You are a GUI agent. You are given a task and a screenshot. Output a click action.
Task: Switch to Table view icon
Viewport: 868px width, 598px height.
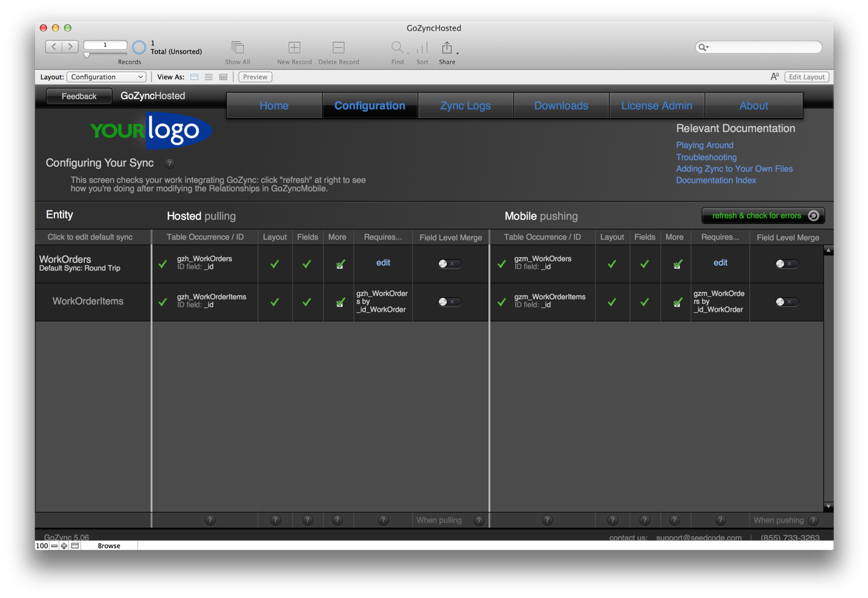(x=224, y=77)
